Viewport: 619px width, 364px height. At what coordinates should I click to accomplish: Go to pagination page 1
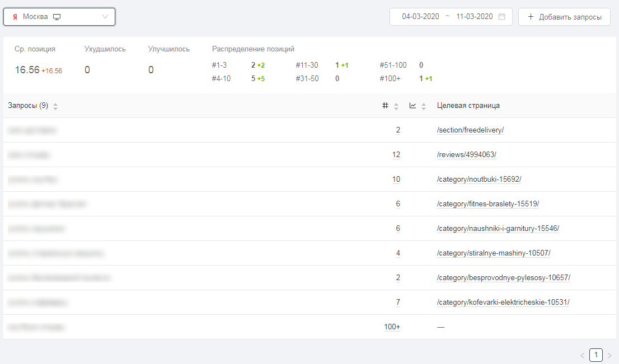click(x=596, y=355)
